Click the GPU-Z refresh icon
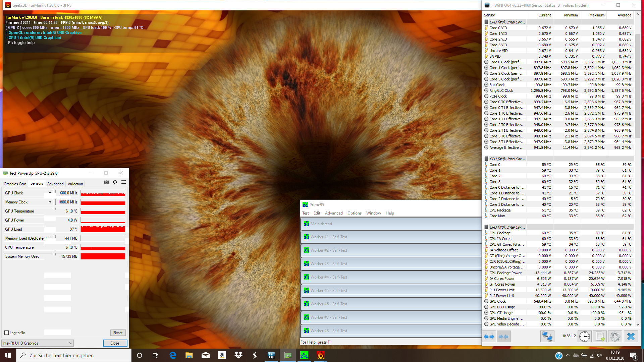The height and width of the screenshot is (362, 644). click(115, 182)
